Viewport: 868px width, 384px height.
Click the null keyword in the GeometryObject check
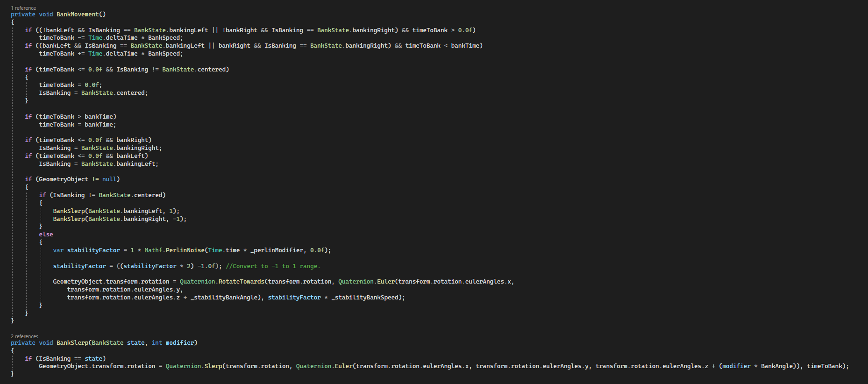pos(109,179)
